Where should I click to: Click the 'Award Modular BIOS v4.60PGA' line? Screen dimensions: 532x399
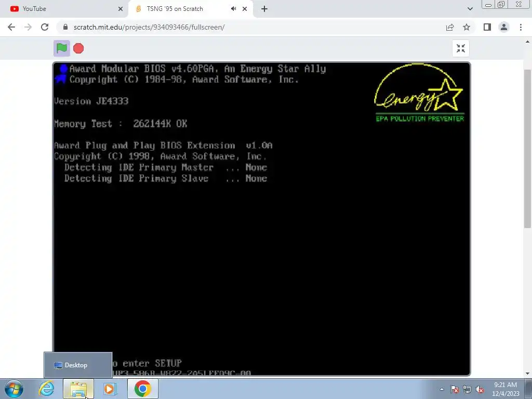(x=198, y=69)
